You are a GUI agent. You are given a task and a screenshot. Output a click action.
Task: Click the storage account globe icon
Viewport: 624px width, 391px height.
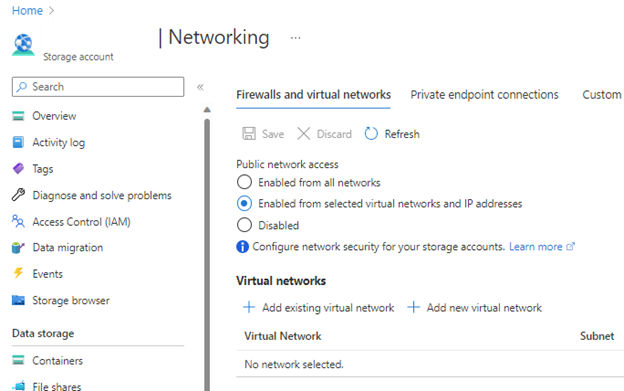click(x=23, y=45)
